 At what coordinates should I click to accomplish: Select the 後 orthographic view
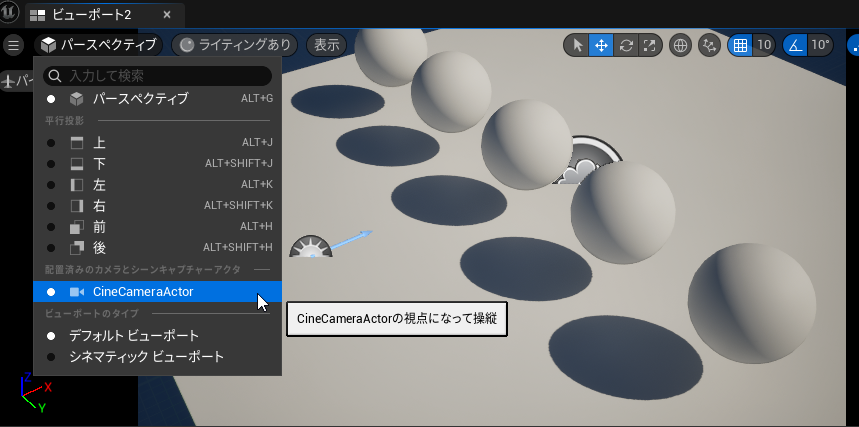[158, 248]
